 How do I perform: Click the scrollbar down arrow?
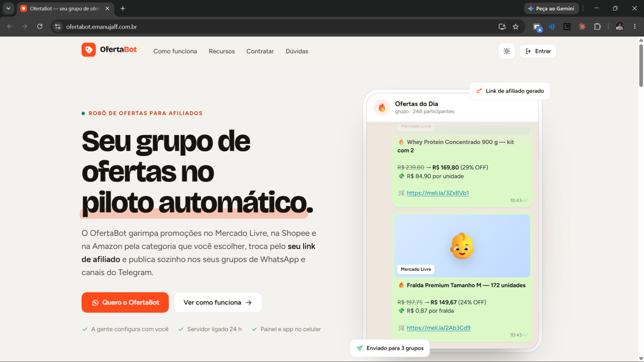(x=641, y=358)
